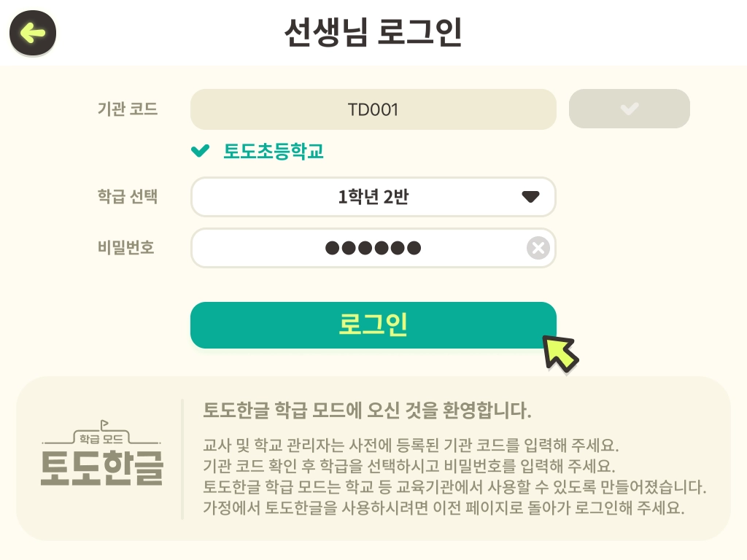Select the 1학년 2반 class option
747x560 pixels.
tap(373, 197)
